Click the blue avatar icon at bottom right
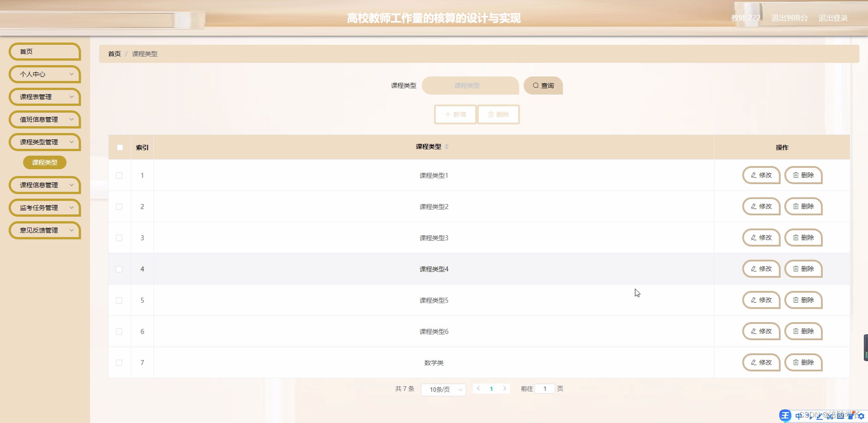The width and height of the screenshot is (868, 423). coord(784,415)
